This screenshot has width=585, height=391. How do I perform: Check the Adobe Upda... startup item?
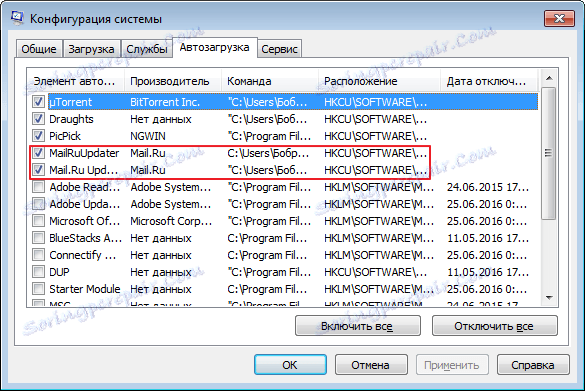tap(38, 204)
